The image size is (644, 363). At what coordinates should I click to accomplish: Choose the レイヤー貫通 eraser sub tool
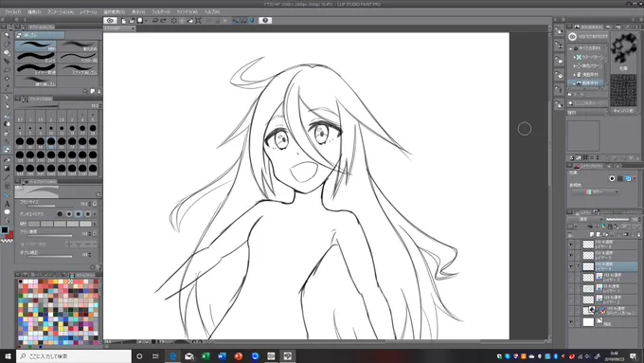coord(36,69)
